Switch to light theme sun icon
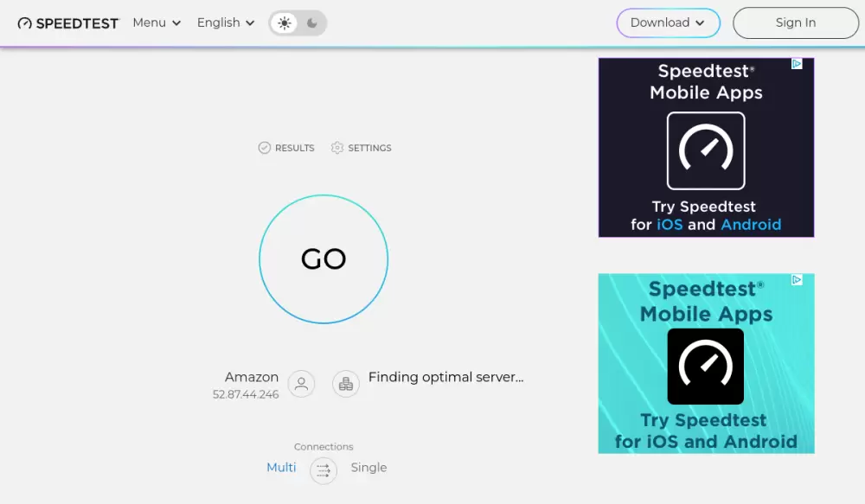This screenshot has height=504, width=865. (285, 23)
